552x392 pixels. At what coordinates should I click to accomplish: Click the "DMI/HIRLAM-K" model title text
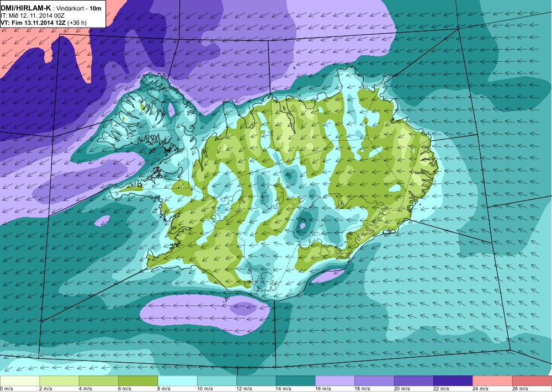pyautogui.click(x=26, y=8)
